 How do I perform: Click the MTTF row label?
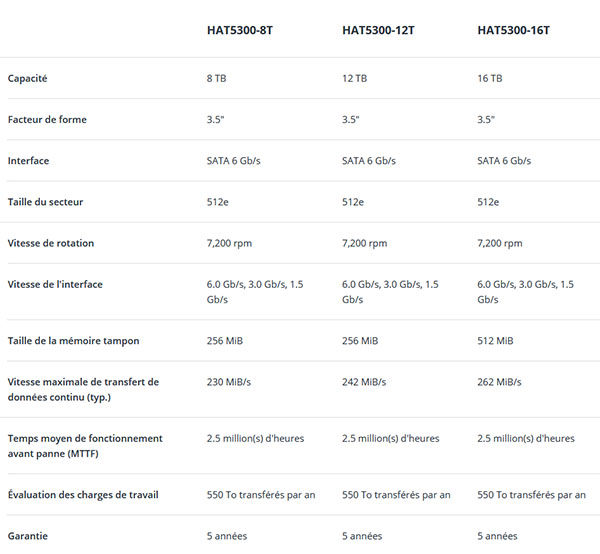coord(85,446)
